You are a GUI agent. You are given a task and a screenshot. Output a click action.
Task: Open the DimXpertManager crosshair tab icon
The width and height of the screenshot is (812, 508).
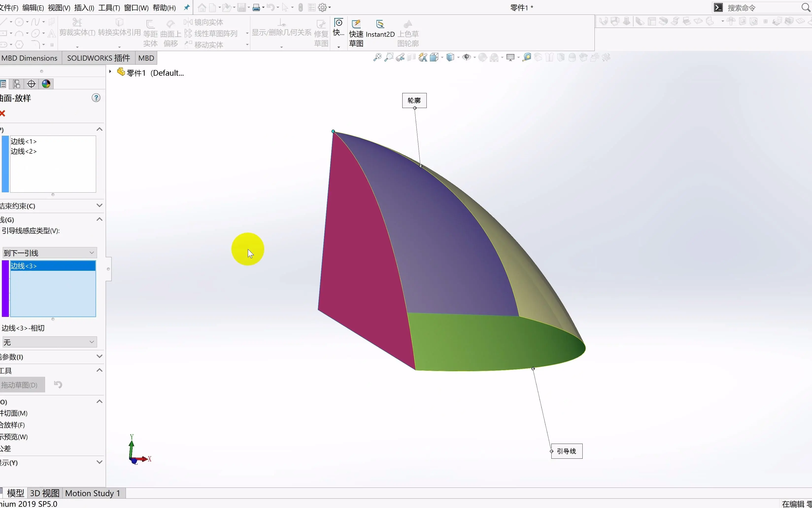pyautogui.click(x=31, y=84)
